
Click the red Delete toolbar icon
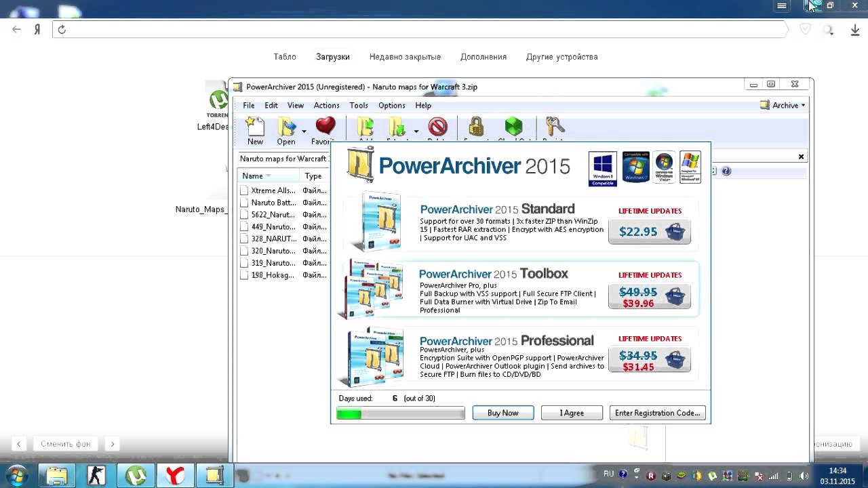pos(437,126)
